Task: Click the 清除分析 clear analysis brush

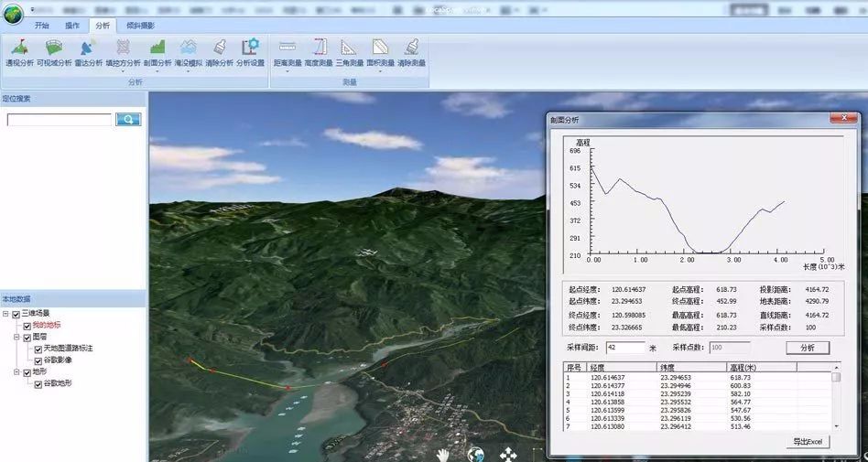Action: (x=219, y=53)
